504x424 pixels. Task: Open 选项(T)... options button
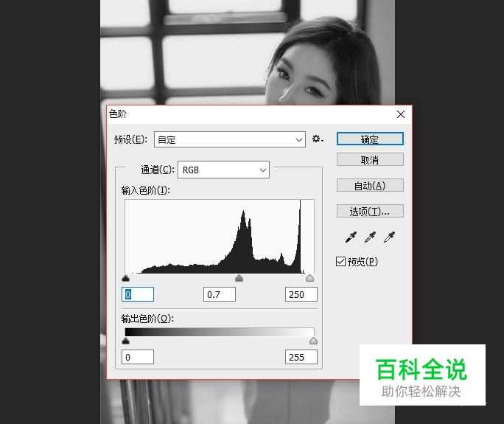(x=370, y=211)
